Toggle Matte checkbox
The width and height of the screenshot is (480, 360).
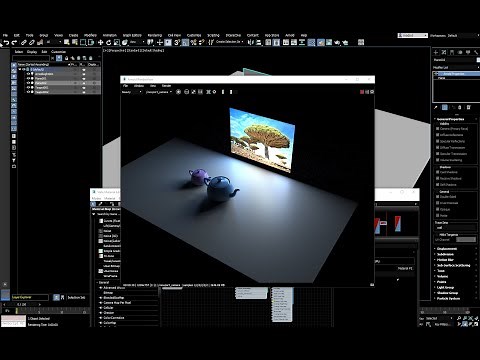[x=438, y=216]
